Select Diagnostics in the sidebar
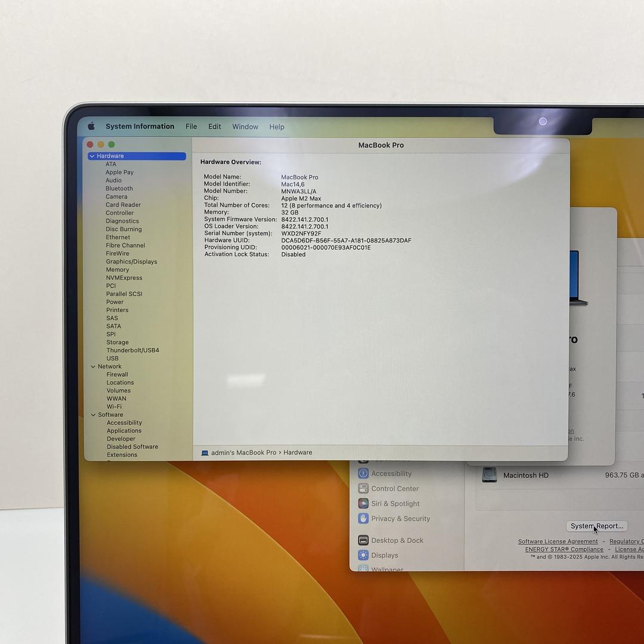Screen dimensions: 644x644 click(x=122, y=221)
